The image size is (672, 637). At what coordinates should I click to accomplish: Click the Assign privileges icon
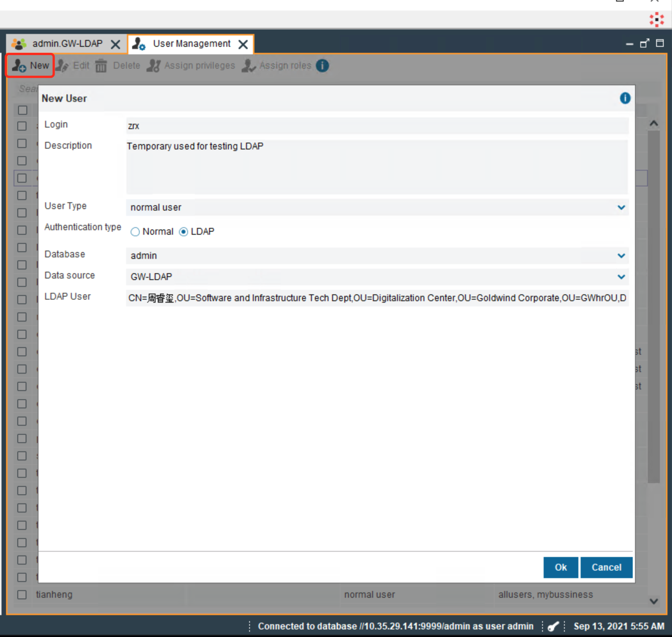pyautogui.click(x=154, y=66)
